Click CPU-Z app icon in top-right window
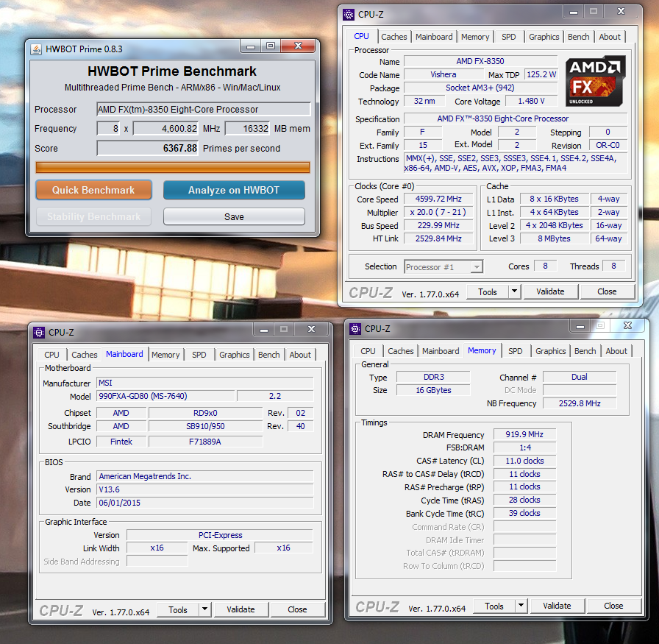The height and width of the screenshot is (644, 659). (349, 15)
